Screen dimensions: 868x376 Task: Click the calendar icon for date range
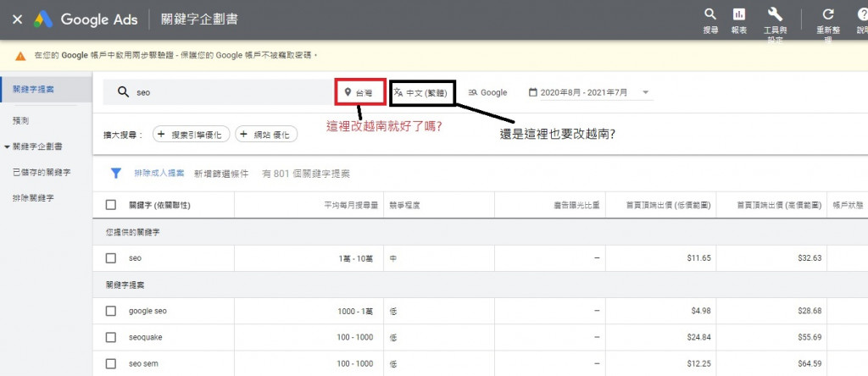(533, 92)
